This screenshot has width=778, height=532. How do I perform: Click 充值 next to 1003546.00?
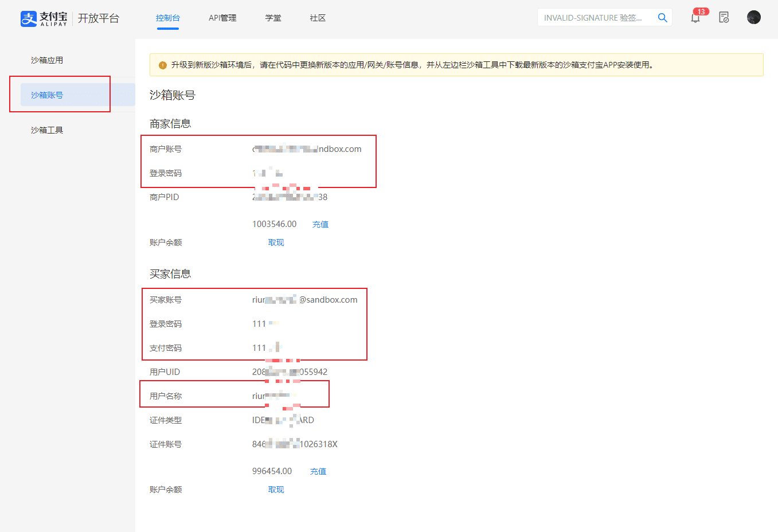320,224
